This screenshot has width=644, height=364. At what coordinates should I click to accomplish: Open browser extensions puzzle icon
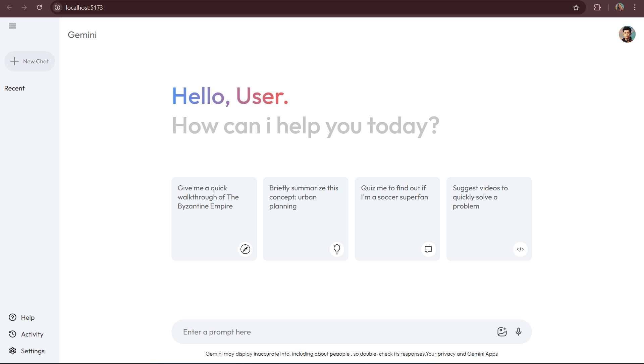tap(597, 7)
